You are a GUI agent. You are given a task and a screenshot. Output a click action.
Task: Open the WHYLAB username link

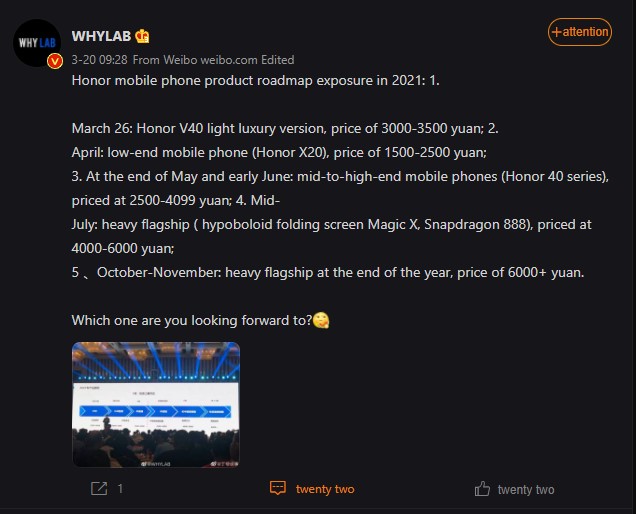[x=101, y=36]
